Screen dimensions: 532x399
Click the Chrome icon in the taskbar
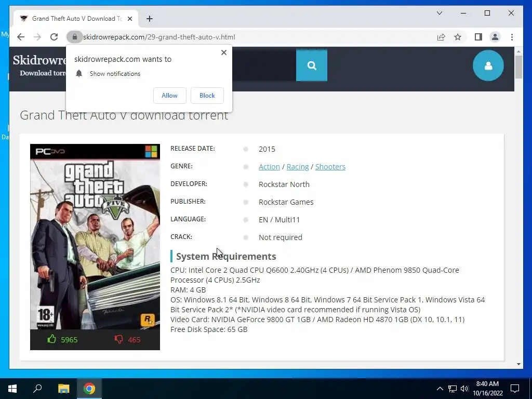[x=89, y=389]
